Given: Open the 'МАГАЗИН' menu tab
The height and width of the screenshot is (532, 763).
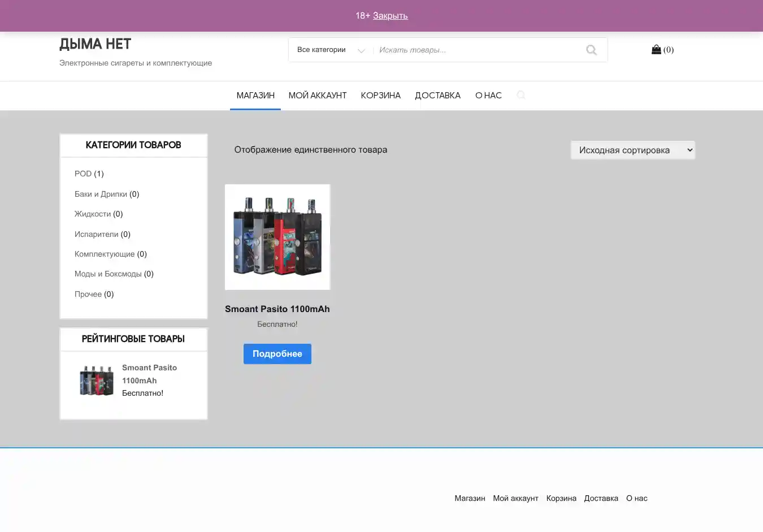Looking at the screenshot, I should tap(255, 96).
